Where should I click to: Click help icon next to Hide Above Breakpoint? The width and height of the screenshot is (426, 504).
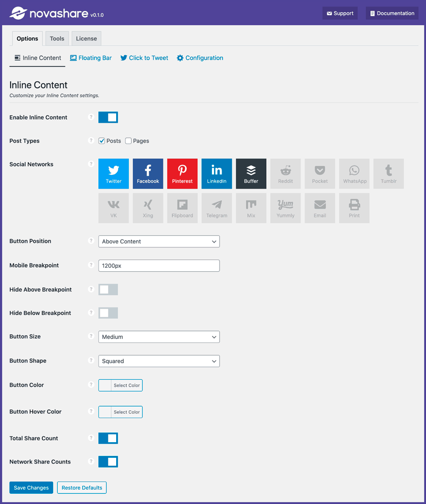pos(91,290)
